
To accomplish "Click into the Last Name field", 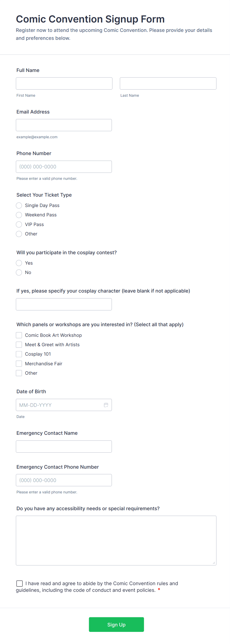I will click(x=168, y=84).
